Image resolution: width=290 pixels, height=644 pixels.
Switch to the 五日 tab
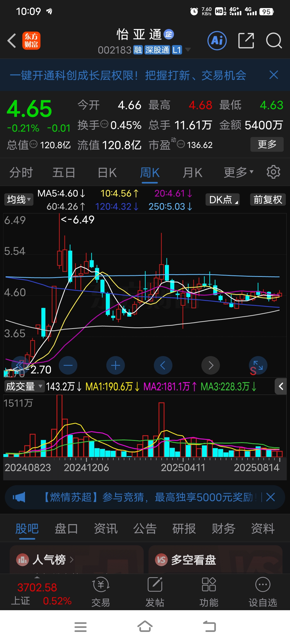coord(64,172)
